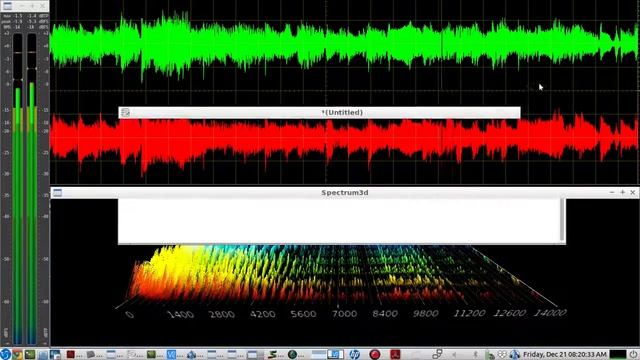Open the blue swirl start menu

point(5,354)
